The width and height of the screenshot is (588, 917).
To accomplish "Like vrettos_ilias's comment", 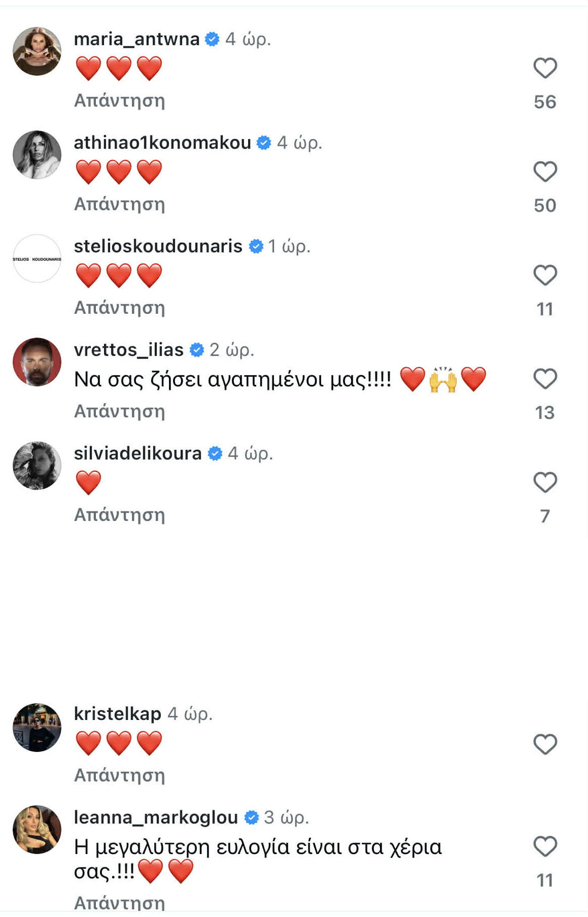I will tap(545, 379).
